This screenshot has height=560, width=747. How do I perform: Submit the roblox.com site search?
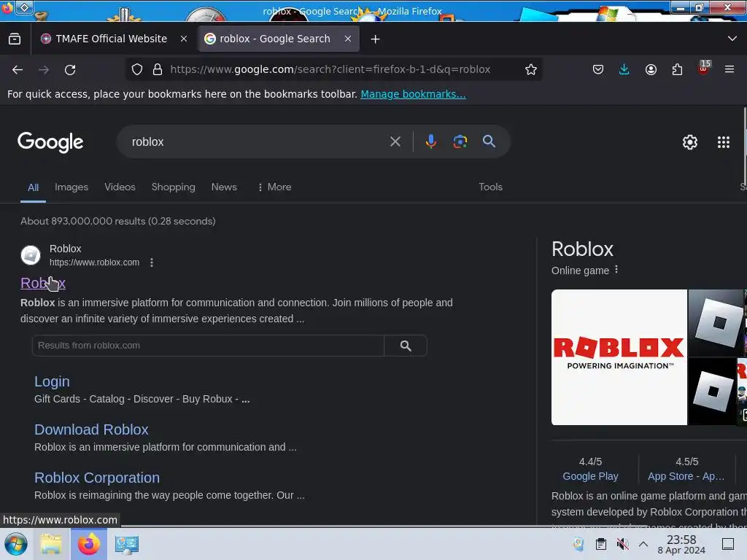coord(406,346)
